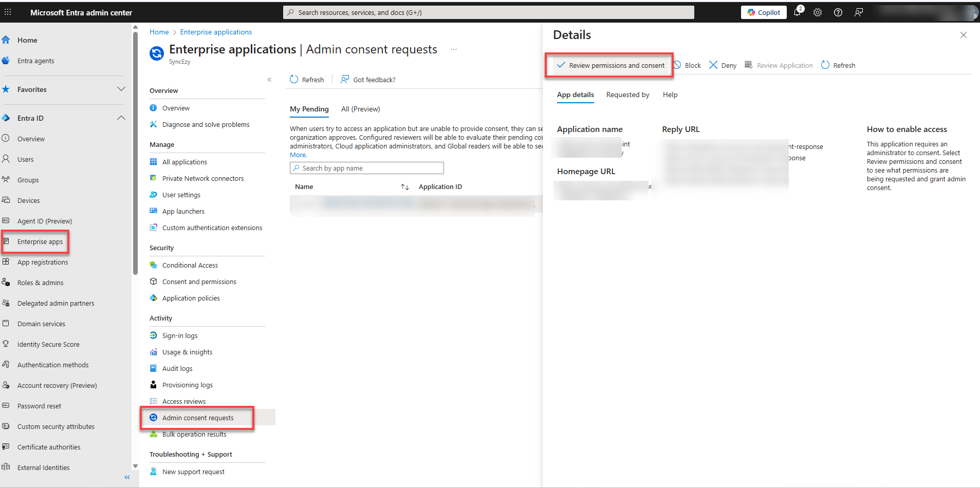Click the Search by app name field

[367, 168]
